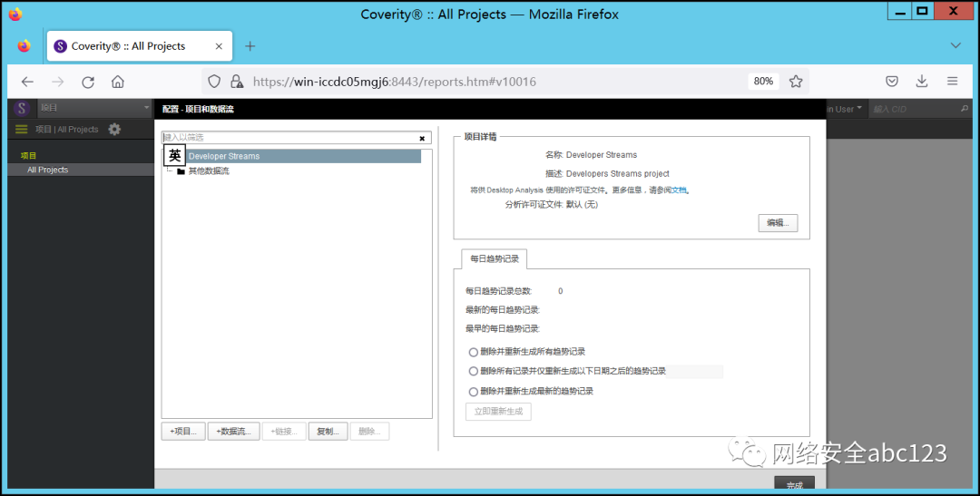Viewport: 980px width, 496px height.
Task: Open Save to Pocket icon
Action: click(893, 82)
